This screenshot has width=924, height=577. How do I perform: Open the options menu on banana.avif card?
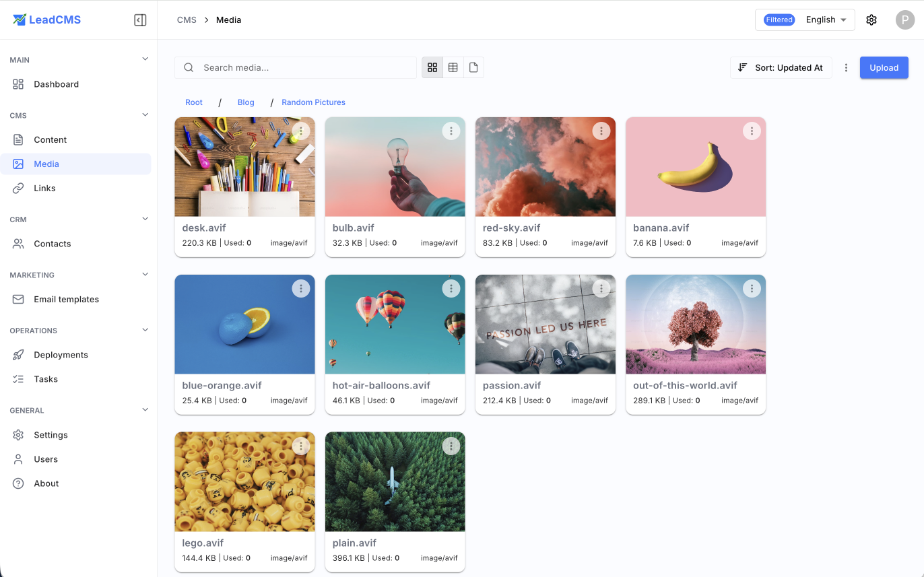(x=752, y=131)
